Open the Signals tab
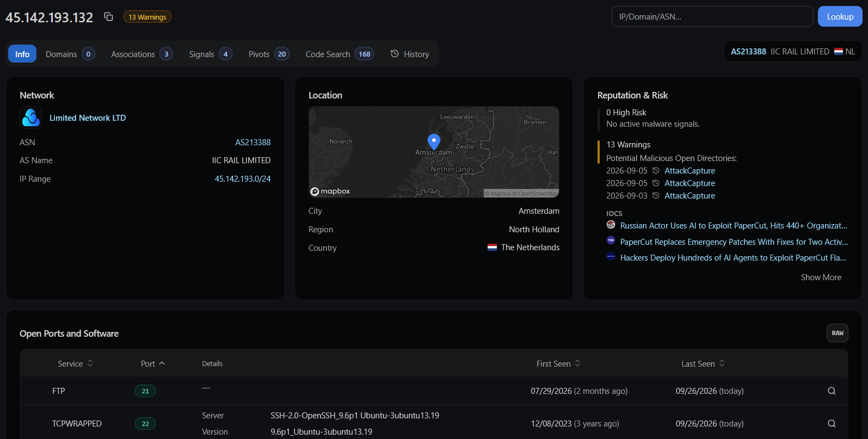868x439 pixels. click(x=210, y=54)
